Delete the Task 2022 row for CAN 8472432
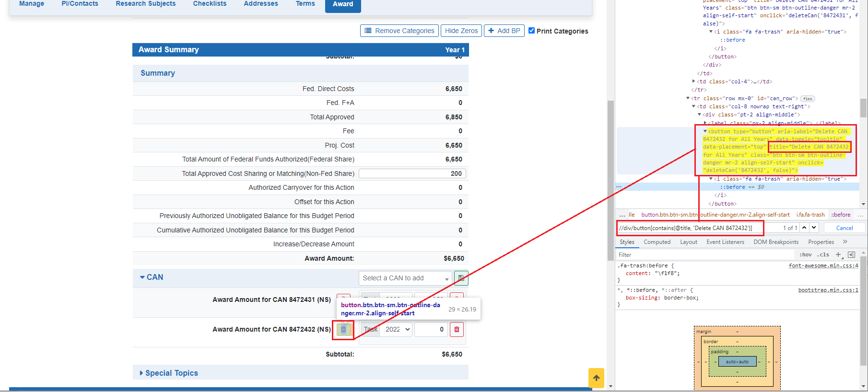 coord(457,330)
